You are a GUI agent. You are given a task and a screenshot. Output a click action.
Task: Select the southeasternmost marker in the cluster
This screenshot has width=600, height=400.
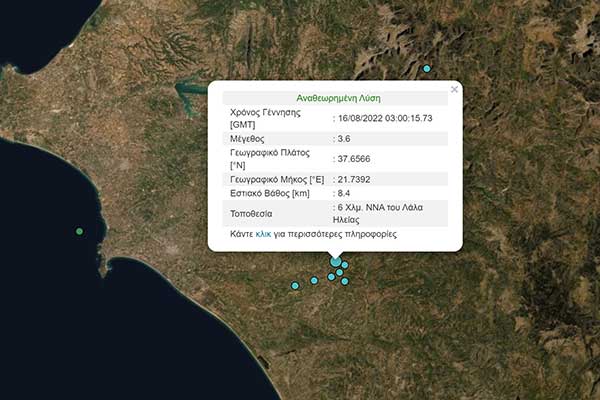point(345,281)
